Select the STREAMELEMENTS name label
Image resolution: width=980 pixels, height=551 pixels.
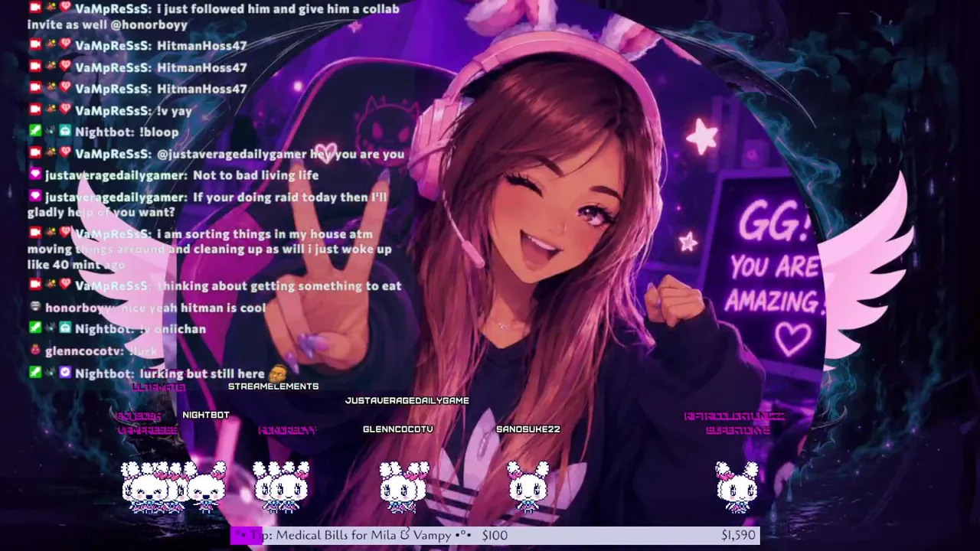[273, 386]
